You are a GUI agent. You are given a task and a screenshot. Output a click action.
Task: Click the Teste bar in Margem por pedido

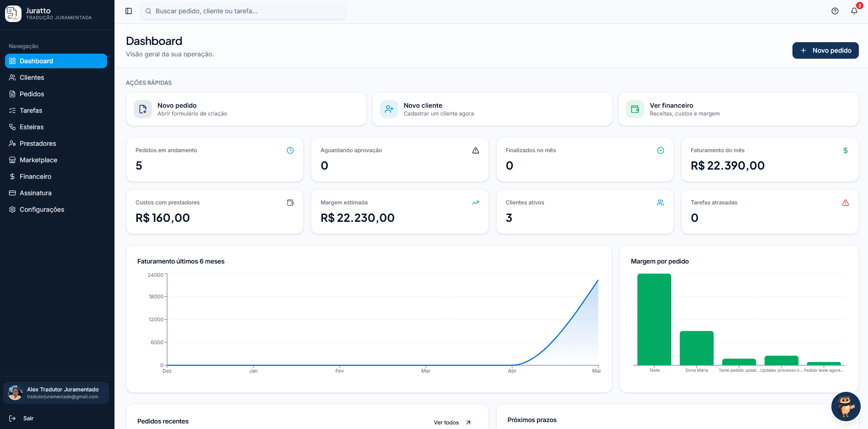tap(654, 319)
